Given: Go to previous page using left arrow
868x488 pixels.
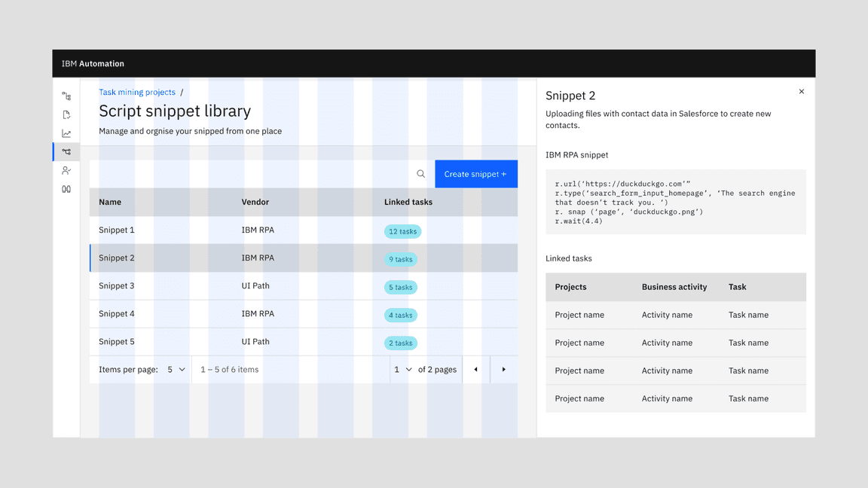Looking at the screenshot, I should [x=475, y=370].
